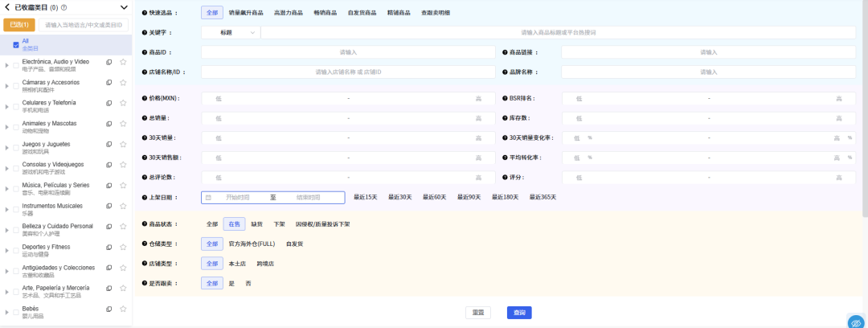Viewport: 868px width, 328px height.
Task: Check the Animales y Mascotas checkbox
Action: point(16,127)
